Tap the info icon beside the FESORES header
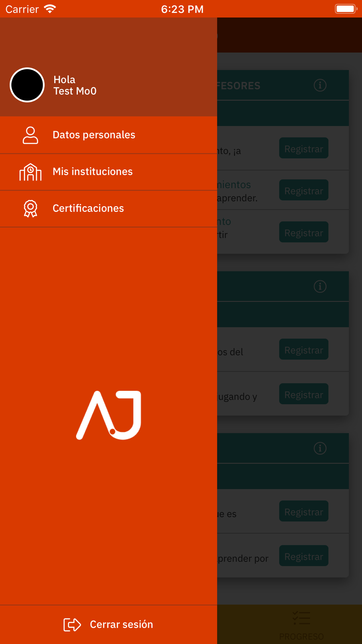This screenshot has height=644, width=362. 320,85
